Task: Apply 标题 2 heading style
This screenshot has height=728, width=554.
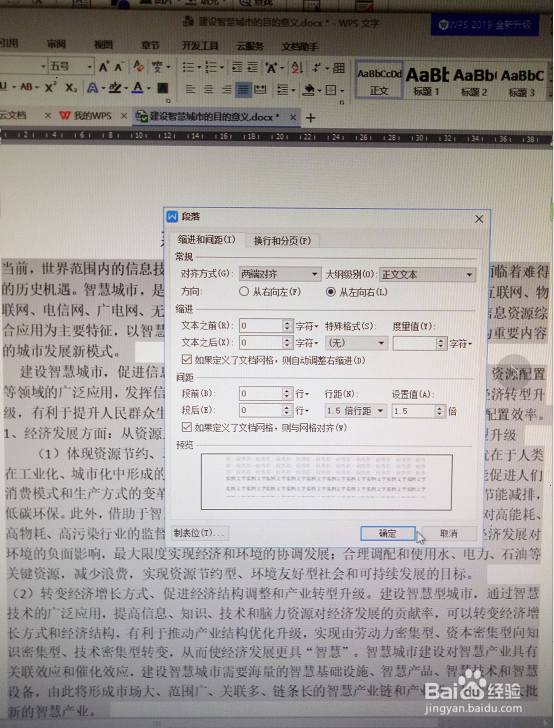Action: click(474, 81)
